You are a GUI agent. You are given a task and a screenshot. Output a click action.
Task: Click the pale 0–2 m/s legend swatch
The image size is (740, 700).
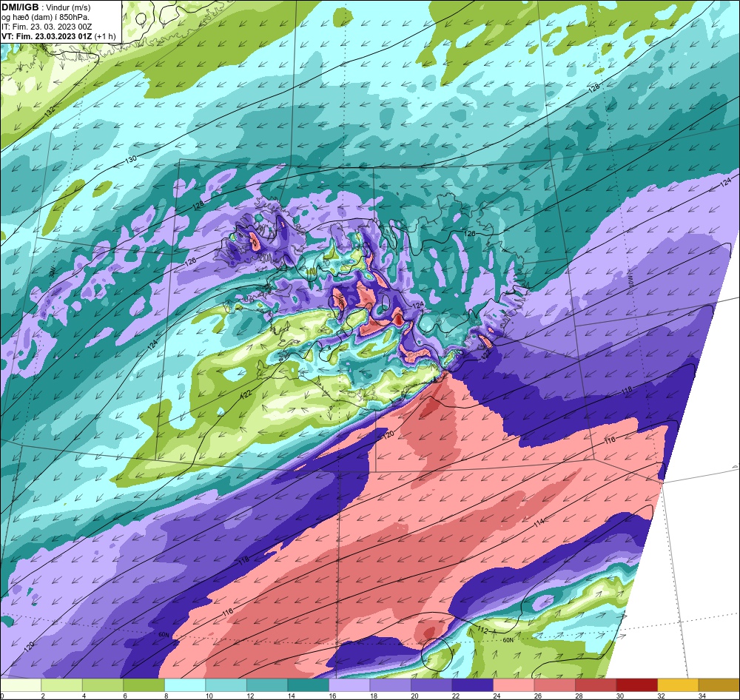(21, 685)
